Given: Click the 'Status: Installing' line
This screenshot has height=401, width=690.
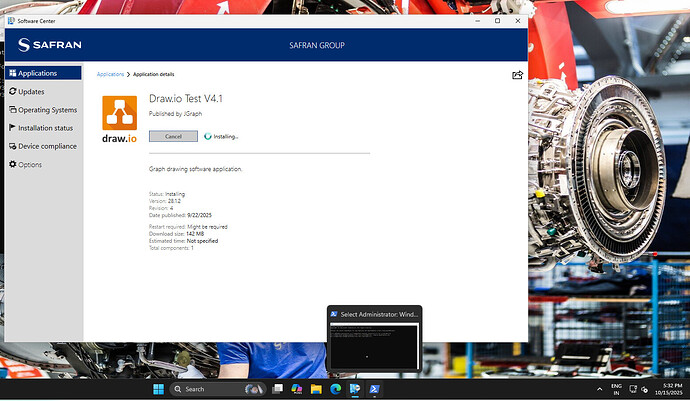Looking at the screenshot, I should (167, 194).
